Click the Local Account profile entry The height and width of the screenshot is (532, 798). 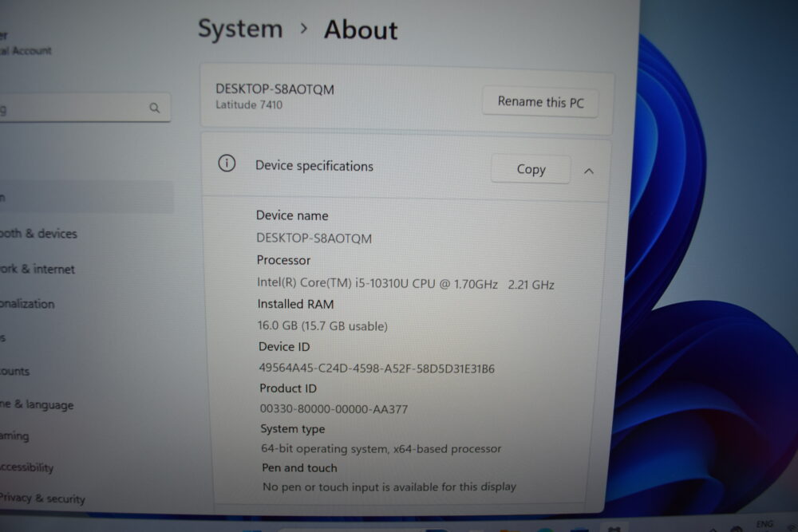click(x=26, y=44)
